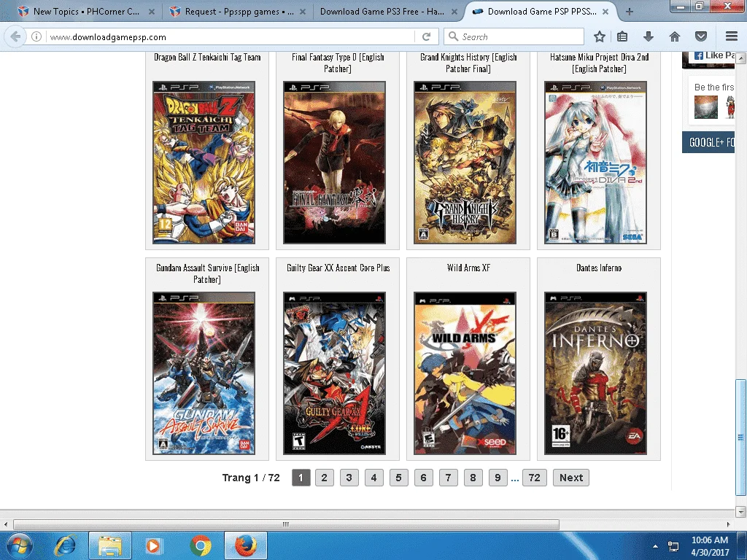Click Wild Arms XF cover image
Image resolution: width=747 pixels, height=560 pixels.
pyautogui.click(x=465, y=373)
